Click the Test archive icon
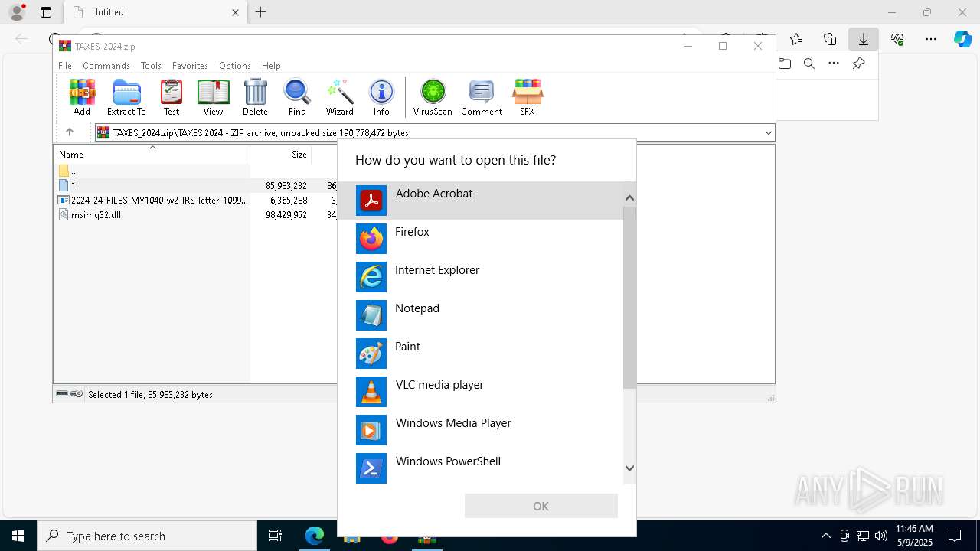The image size is (980, 551). pyautogui.click(x=171, y=97)
